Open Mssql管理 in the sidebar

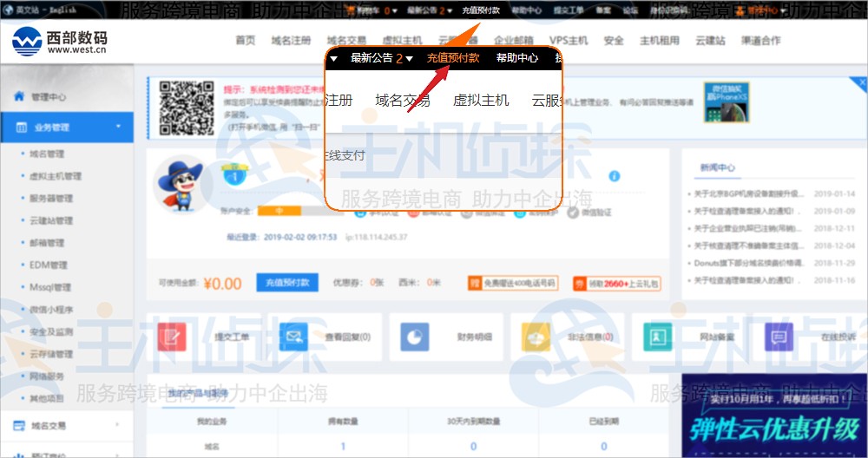coord(50,287)
